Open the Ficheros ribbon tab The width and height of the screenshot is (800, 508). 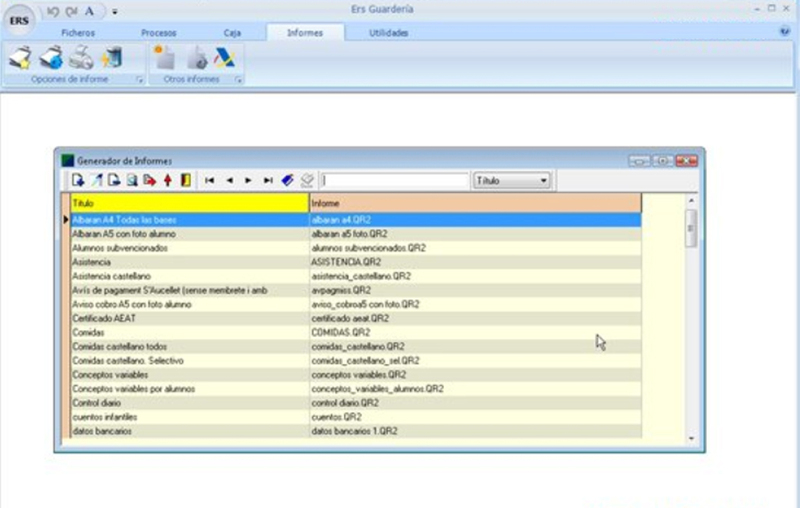pos(78,33)
